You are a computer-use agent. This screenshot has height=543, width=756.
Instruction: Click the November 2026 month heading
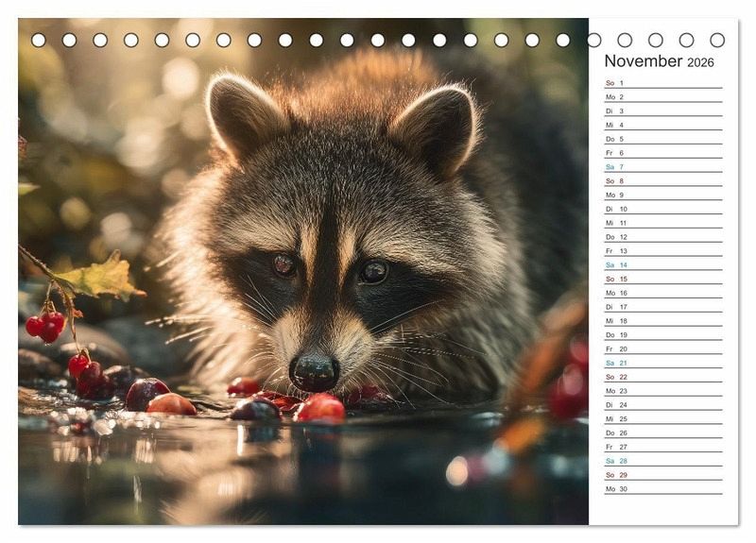coord(659,61)
